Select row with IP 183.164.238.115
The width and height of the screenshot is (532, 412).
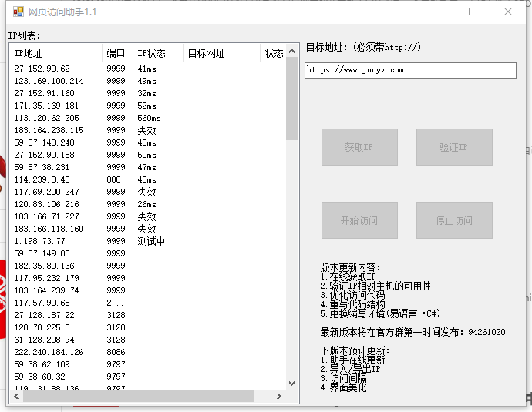click(148, 130)
